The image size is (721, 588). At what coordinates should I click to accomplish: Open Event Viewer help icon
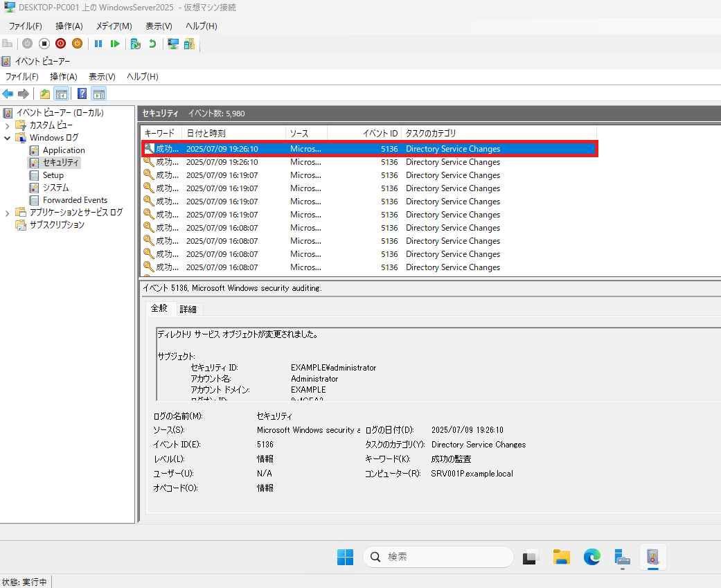pos(82,93)
